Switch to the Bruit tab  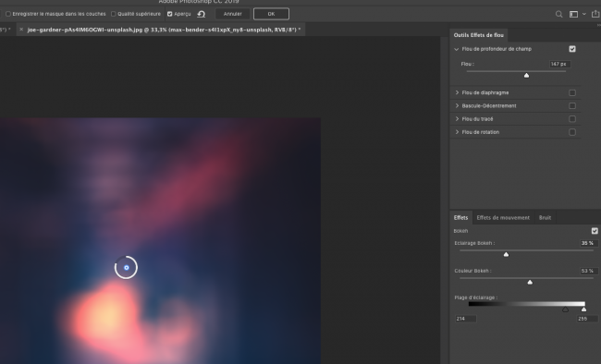click(x=545, y=217)
